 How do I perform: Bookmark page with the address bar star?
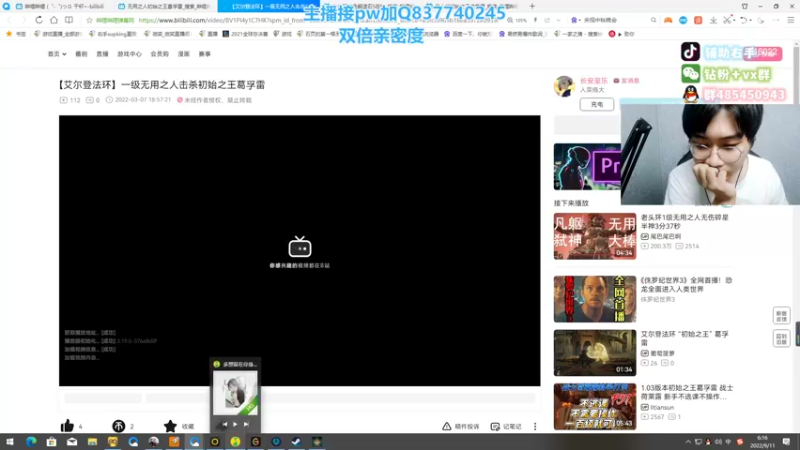click(89, 20)
